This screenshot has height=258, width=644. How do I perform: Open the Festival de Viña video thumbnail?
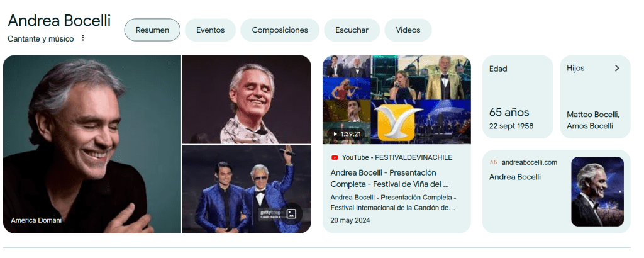397,100
